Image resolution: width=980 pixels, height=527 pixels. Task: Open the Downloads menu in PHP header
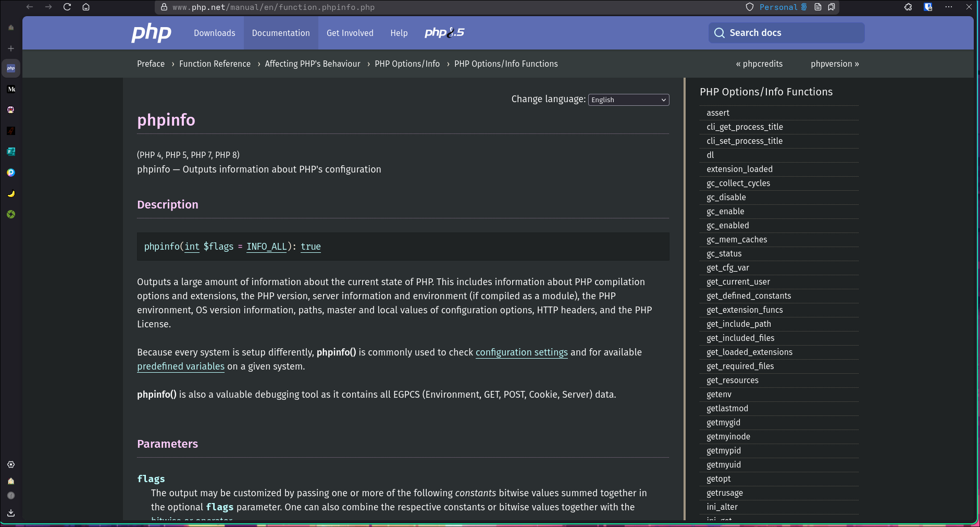(215, 33)
